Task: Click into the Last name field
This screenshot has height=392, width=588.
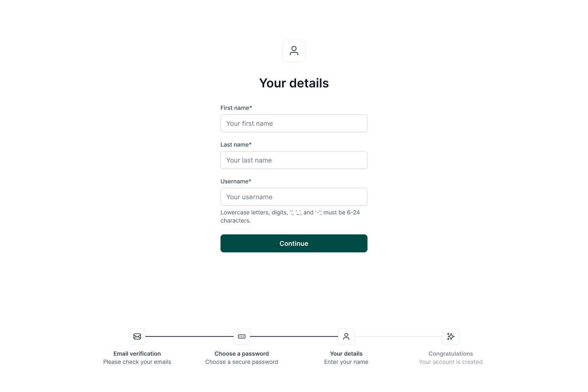Action: point(294,160)
